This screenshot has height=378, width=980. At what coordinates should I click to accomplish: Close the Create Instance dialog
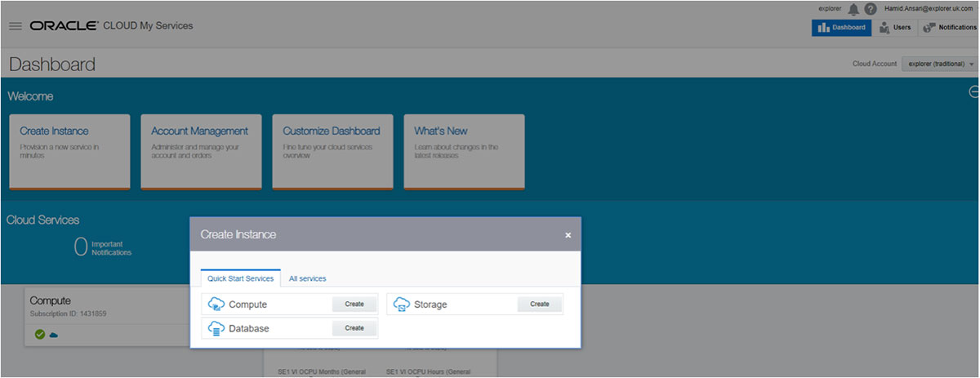coord(568,235)
